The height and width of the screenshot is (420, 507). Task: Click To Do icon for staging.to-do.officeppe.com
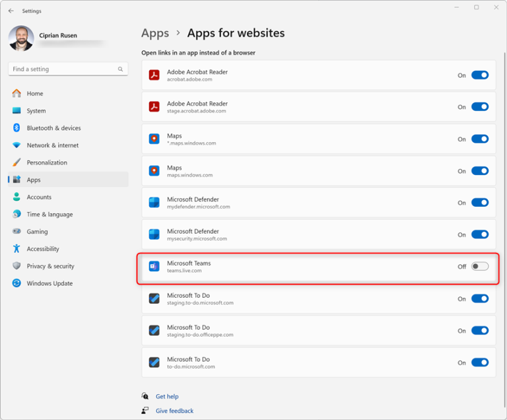pos(154,330)
